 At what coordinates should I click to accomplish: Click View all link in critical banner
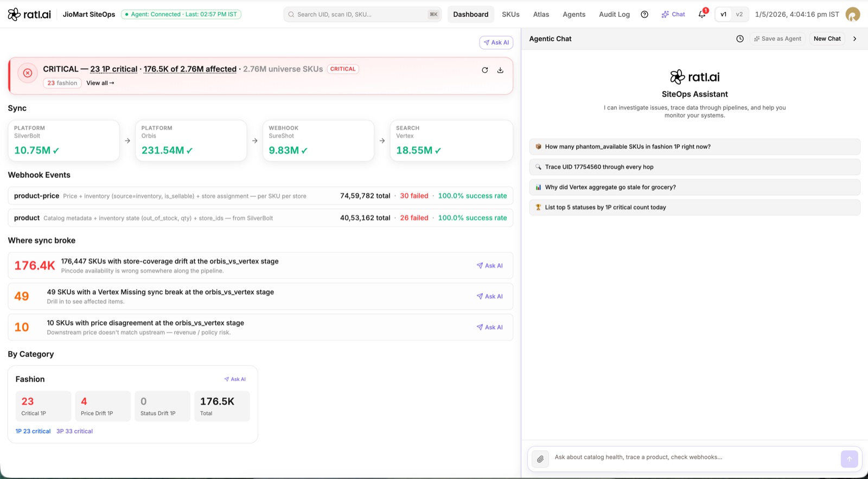[100, 83]
